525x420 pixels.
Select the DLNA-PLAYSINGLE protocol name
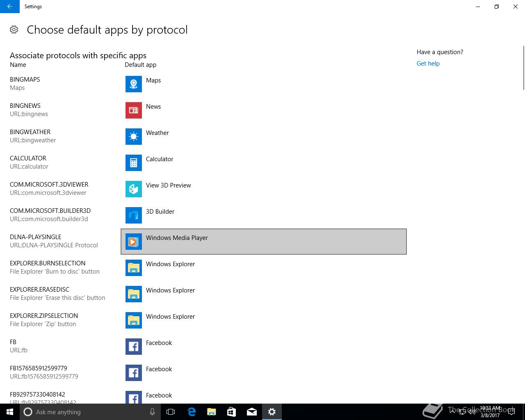pyautogui.click(x=36, y=237)
